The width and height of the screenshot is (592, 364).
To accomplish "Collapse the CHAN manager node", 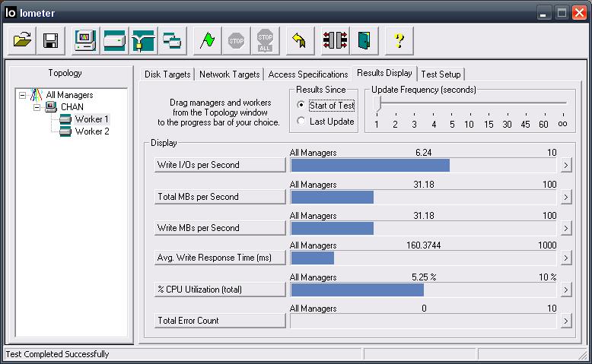I will 37,107.
